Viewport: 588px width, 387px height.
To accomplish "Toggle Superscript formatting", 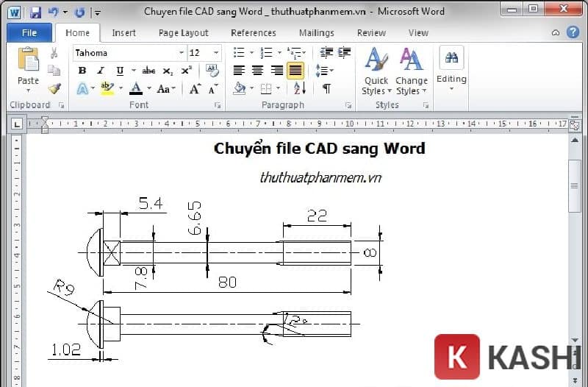I will tap(187, 70).
